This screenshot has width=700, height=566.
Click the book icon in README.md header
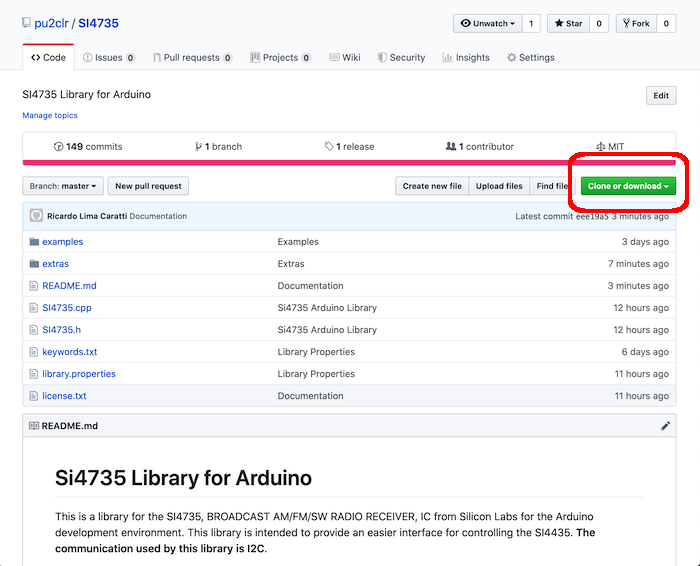[x=33, y=426]
